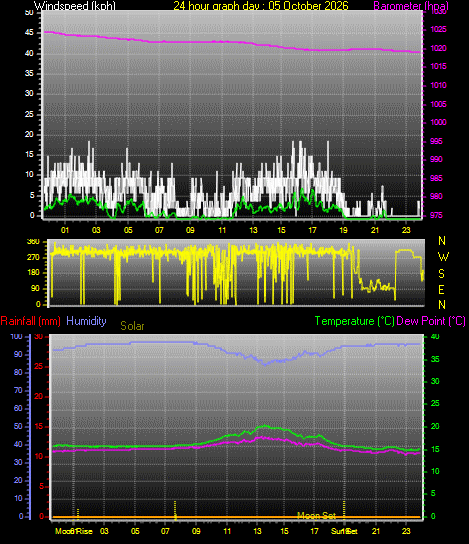This screenshot has height=544, width=469.
Task: Click 100 on the humidity axis
Action: [16, 337]
